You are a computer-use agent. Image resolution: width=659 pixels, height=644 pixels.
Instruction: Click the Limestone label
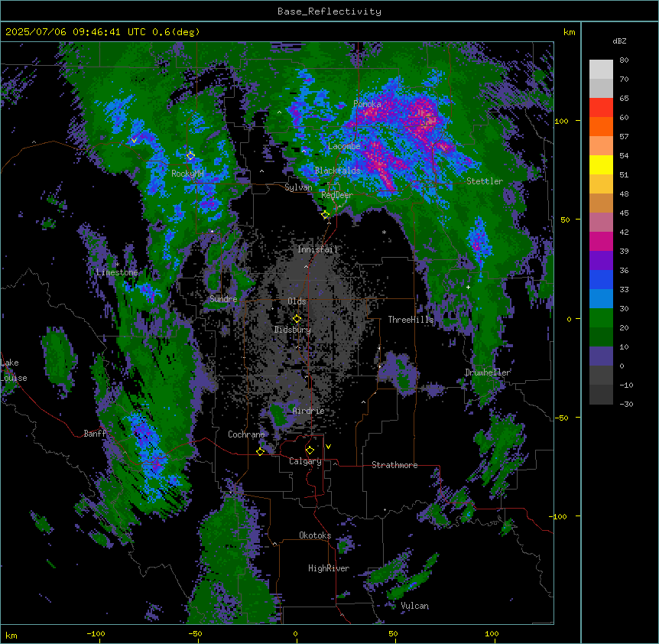(117, 272)
